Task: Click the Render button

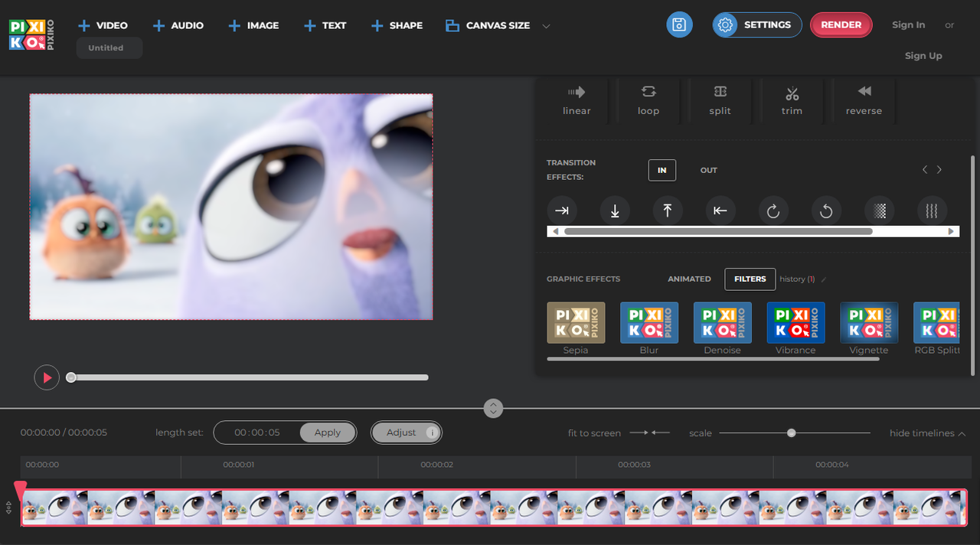Action: (x=841, y=24)
